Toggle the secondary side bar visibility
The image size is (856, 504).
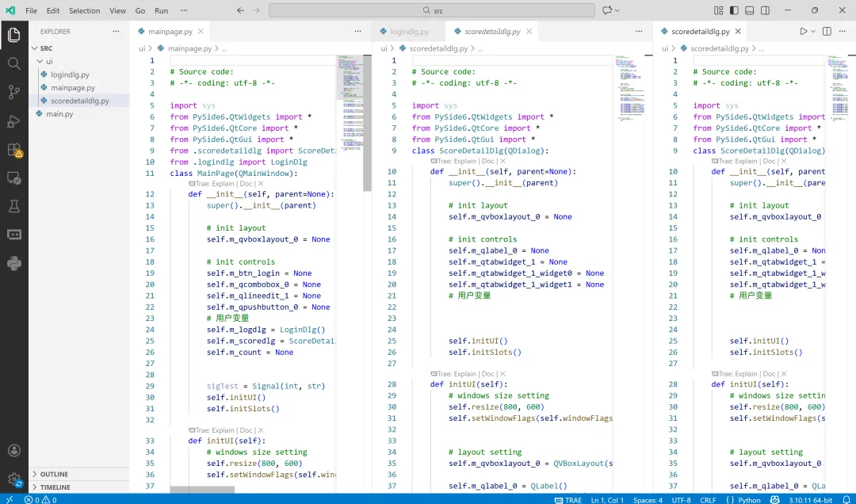click(x=766, y=10)
